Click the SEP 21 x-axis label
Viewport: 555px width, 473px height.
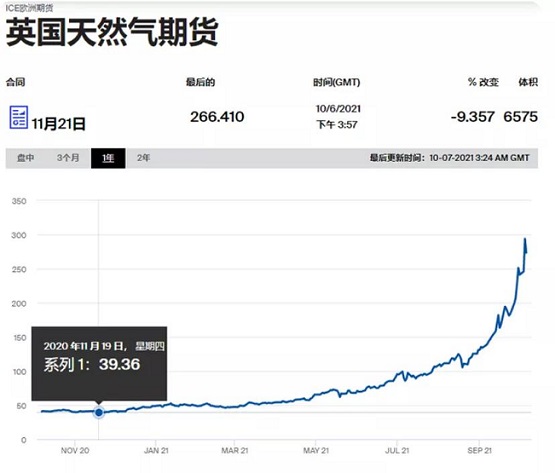tap(480, 450)
